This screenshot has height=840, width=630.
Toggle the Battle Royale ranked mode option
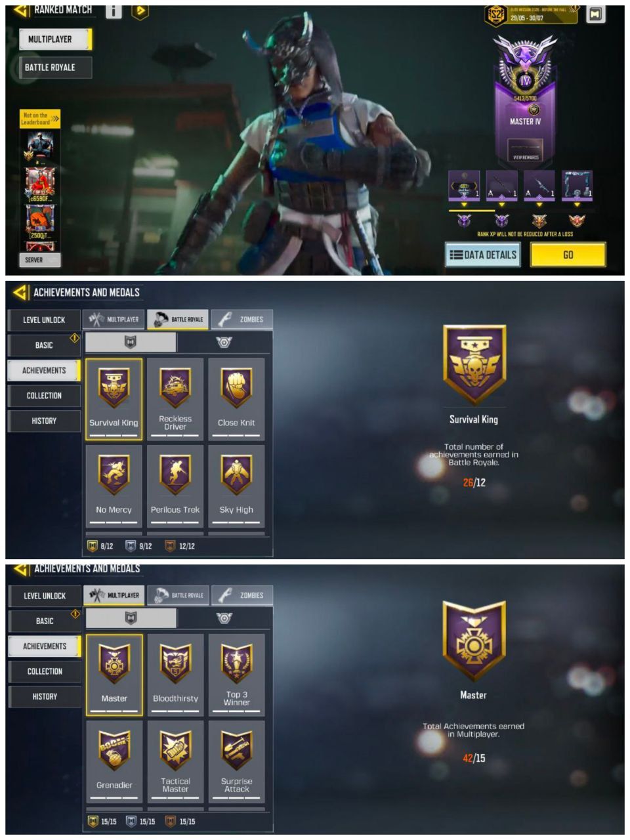55,68
